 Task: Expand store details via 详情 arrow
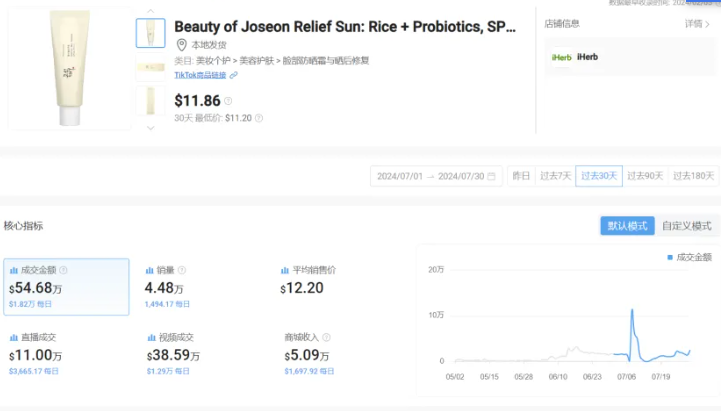(699, 23)
